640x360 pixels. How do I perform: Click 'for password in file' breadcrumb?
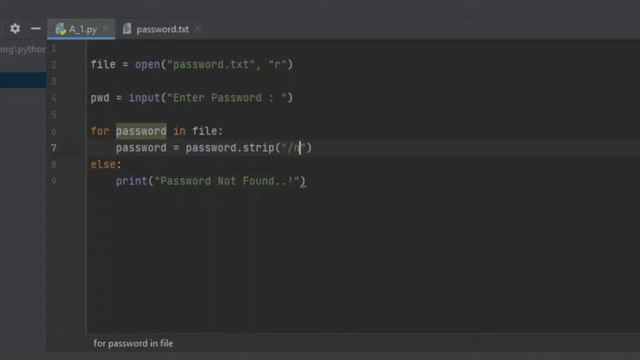(133, 343)
